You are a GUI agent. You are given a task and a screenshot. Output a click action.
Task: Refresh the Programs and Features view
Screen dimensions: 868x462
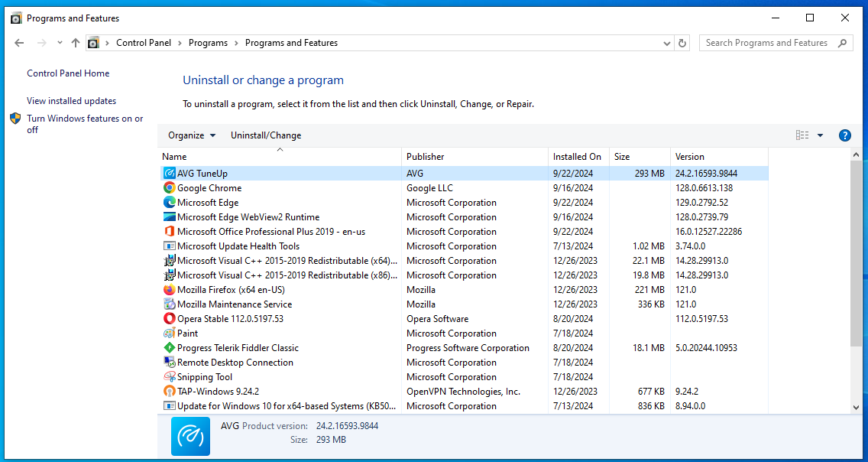682,43
